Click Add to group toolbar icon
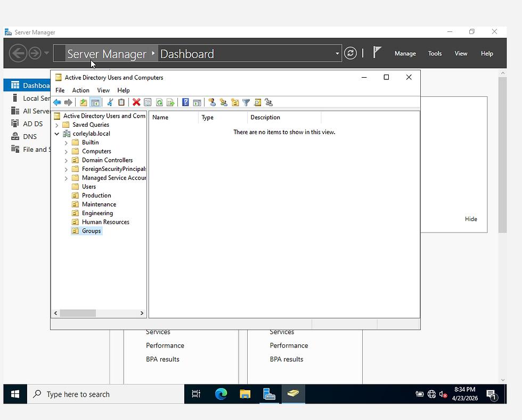The width and height of the screenshot is (522, 420). [268, 103]
